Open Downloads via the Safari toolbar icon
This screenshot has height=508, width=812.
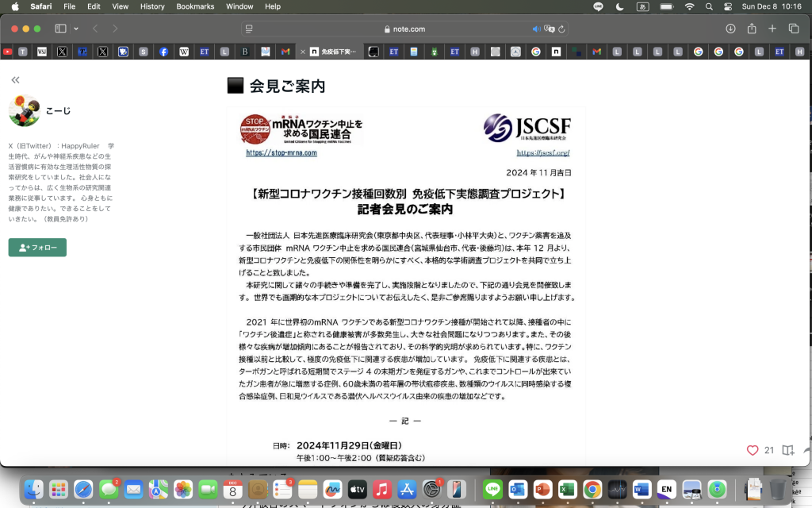[x=730, y=27]
